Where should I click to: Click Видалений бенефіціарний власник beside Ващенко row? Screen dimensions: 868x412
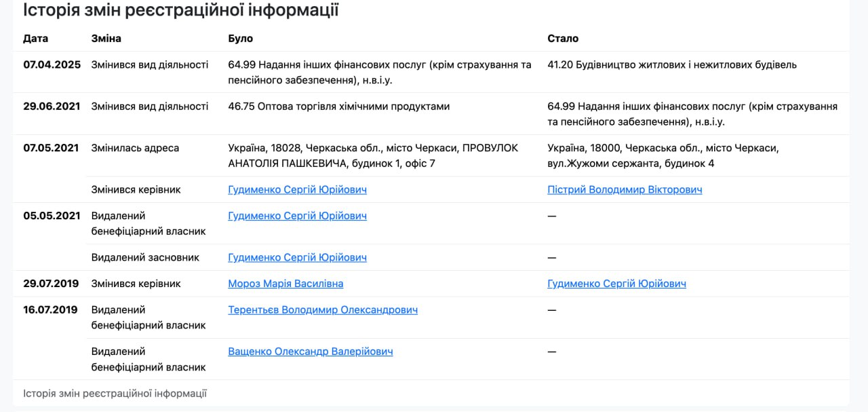point(149,359)
